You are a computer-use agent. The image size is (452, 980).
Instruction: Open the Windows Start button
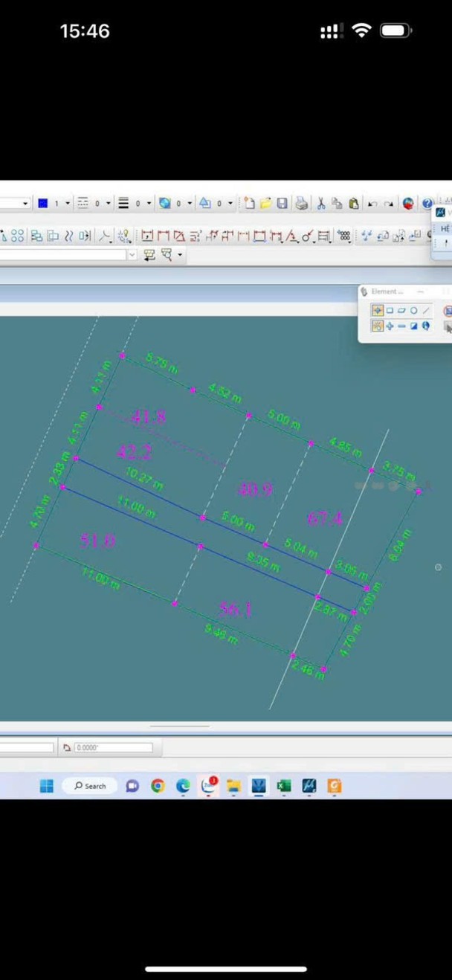click(x=47, y=786)
